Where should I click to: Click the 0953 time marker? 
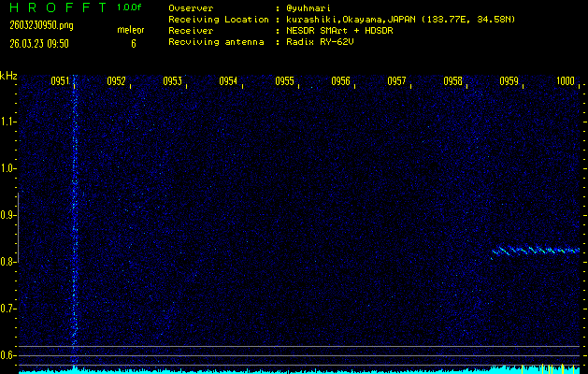[x=172, y=81]
